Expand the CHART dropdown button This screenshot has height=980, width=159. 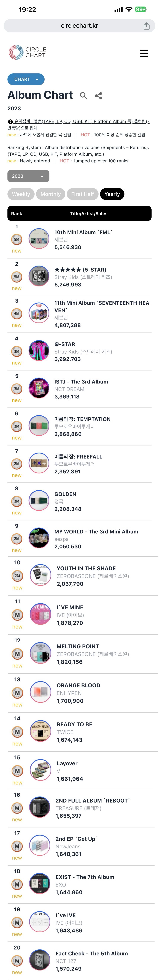(x=26, y=79)
